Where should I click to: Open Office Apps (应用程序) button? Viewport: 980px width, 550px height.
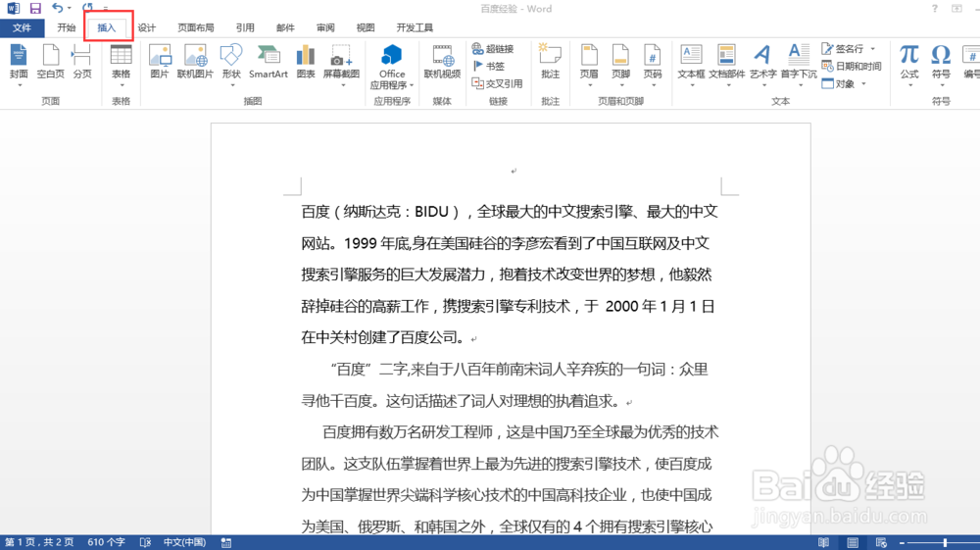(392, 67)
